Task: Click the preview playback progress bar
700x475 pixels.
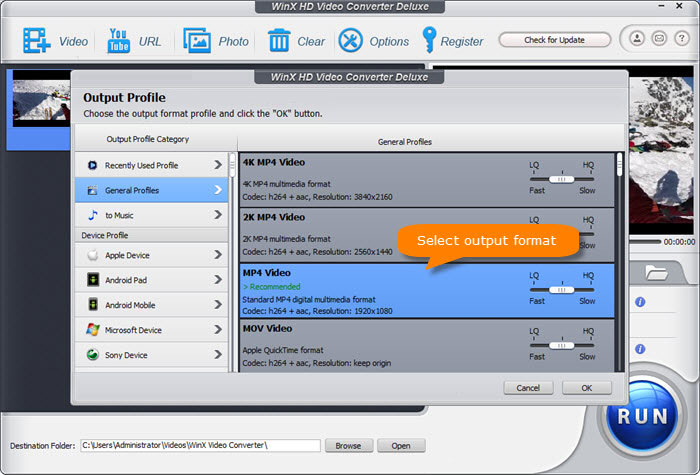Action: tap(645, 242)
